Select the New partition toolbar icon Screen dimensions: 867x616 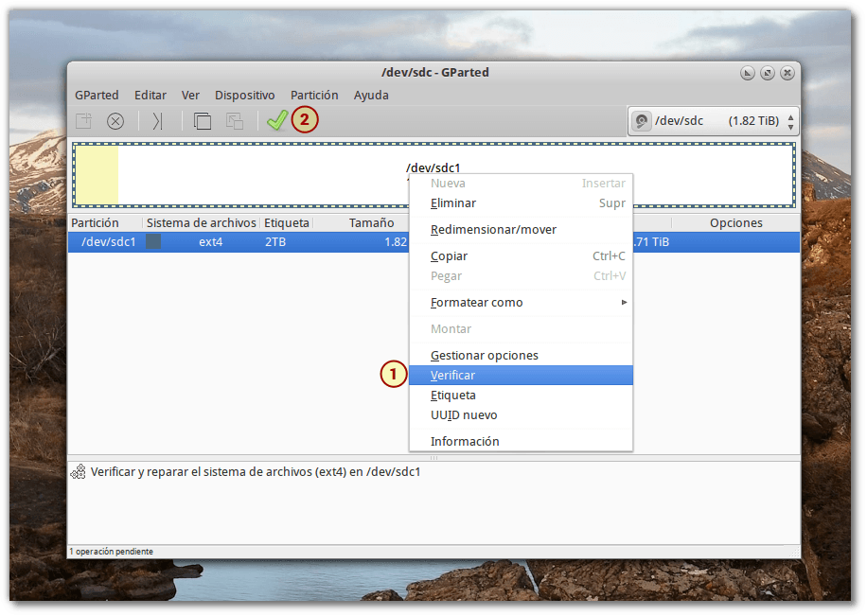point(83,120)
